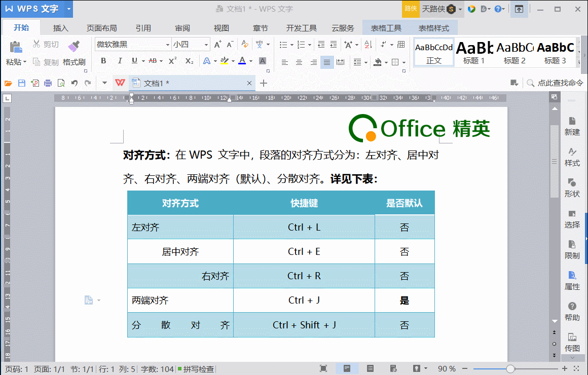
Task: Toggle Underline formatting
Action: point(134,61)
